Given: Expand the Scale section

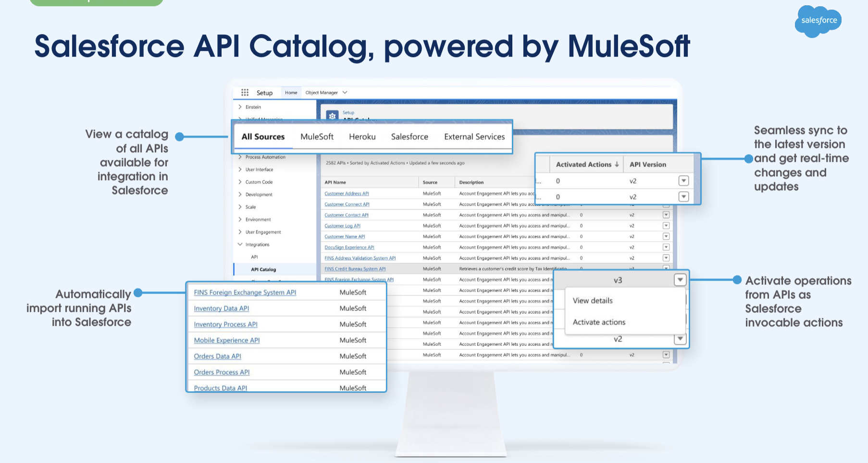Looking at the screenshot, I should point(240,207).
